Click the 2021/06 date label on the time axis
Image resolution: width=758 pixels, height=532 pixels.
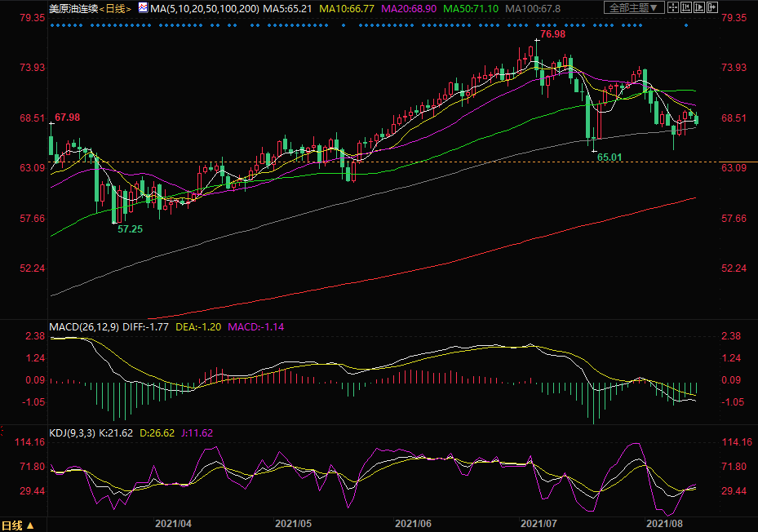411,521
